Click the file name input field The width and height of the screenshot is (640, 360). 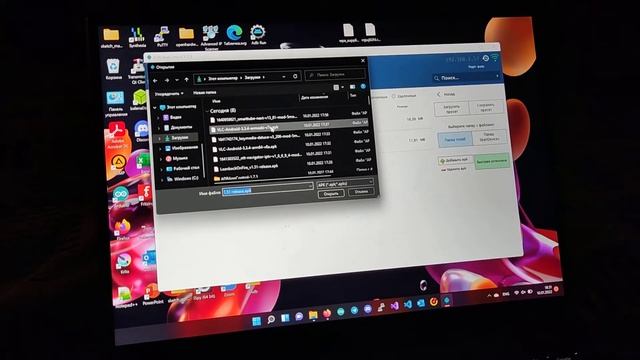point(267,189)
